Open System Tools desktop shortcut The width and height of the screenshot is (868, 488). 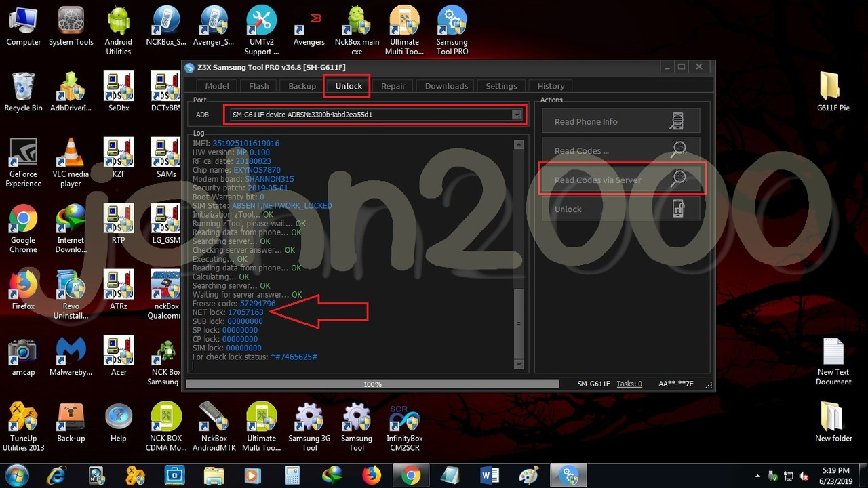tap(71, 26)
